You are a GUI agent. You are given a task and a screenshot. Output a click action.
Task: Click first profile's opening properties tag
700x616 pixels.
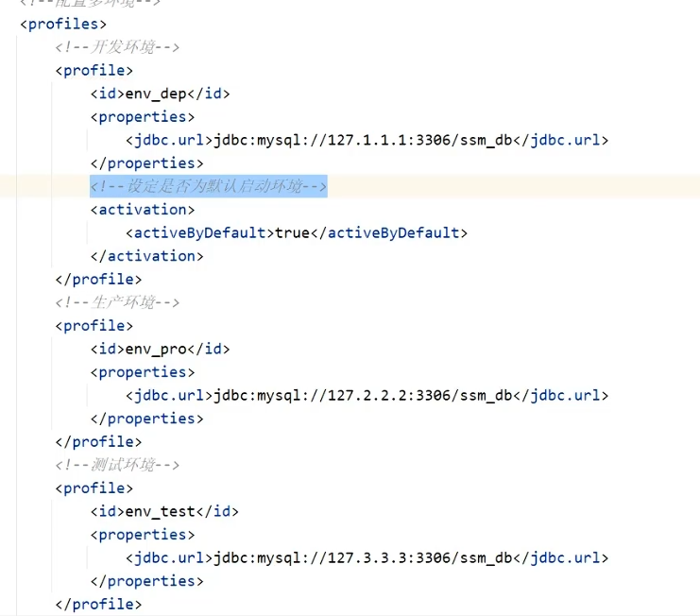(143, 117)
